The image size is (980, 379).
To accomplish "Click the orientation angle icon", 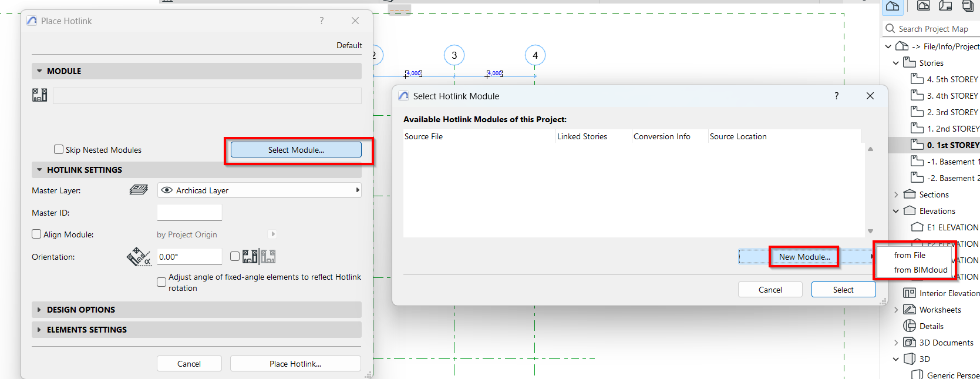I will pyautogui.click(x=139, y=257).
